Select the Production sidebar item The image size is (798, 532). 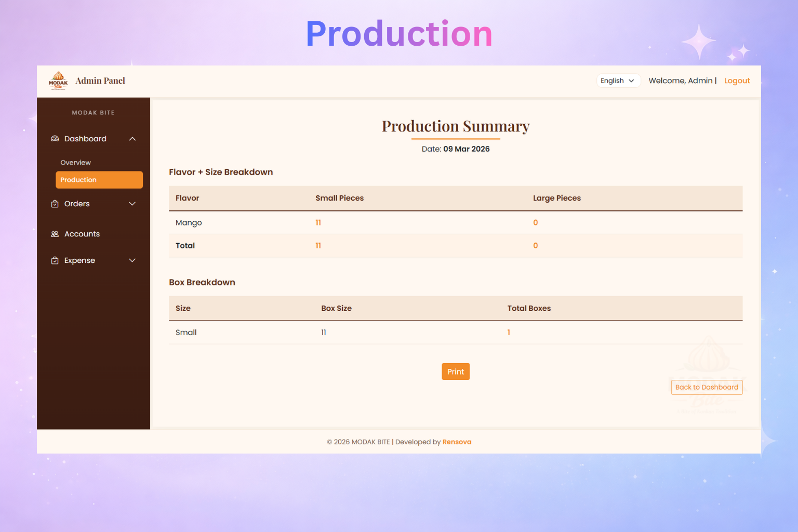99,180
